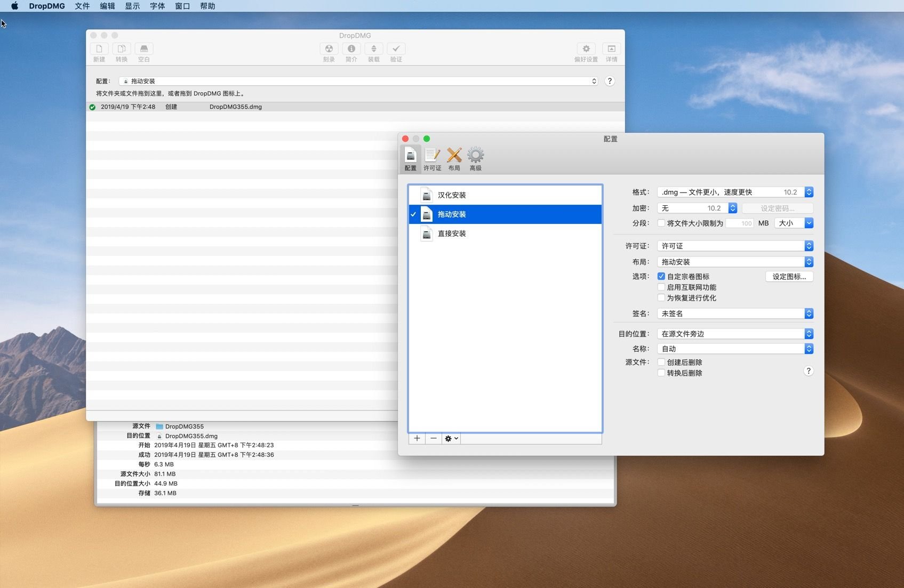The image size is (904, 588).
Task: Open the 文件 menu
Action: [x=82, y=6]
